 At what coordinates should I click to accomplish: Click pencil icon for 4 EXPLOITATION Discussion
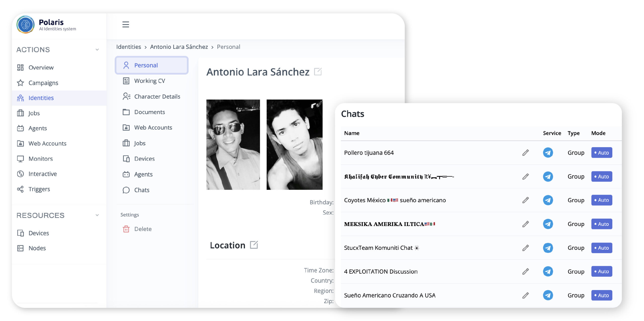[526, 271]
